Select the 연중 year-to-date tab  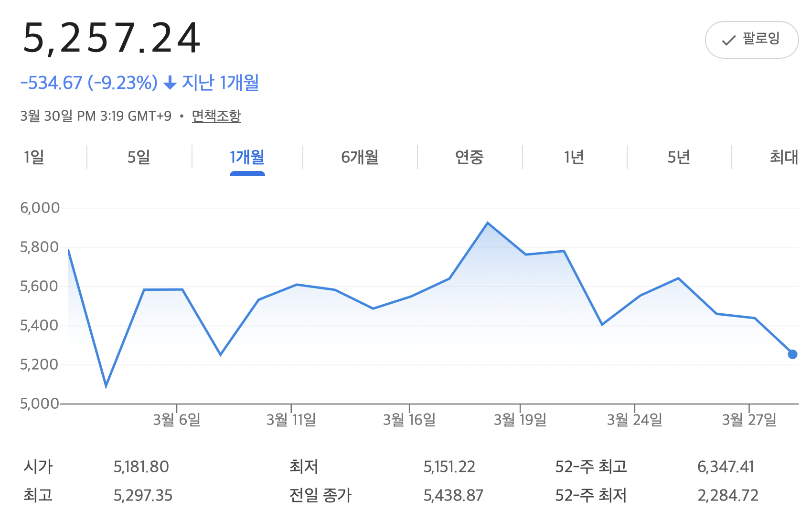[x=469, y=157]
